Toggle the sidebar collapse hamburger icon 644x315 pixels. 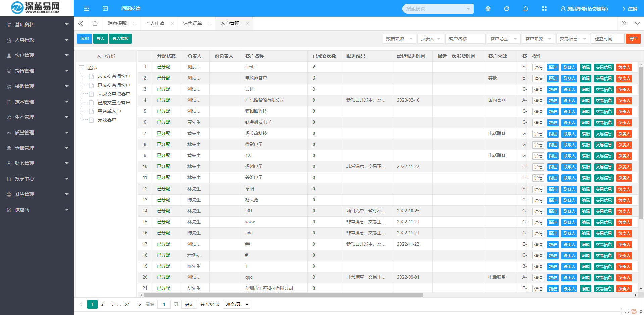click(87, 9)
